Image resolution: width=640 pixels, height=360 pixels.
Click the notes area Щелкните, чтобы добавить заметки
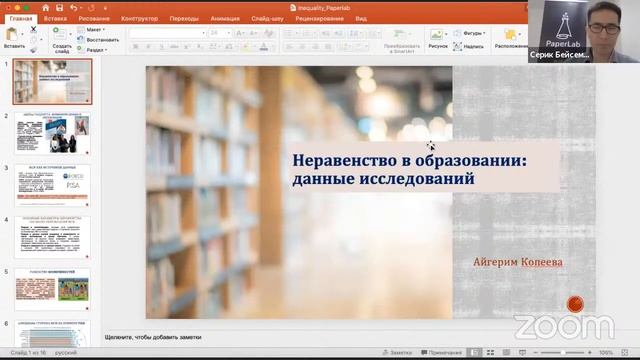(x=153, y=337)
